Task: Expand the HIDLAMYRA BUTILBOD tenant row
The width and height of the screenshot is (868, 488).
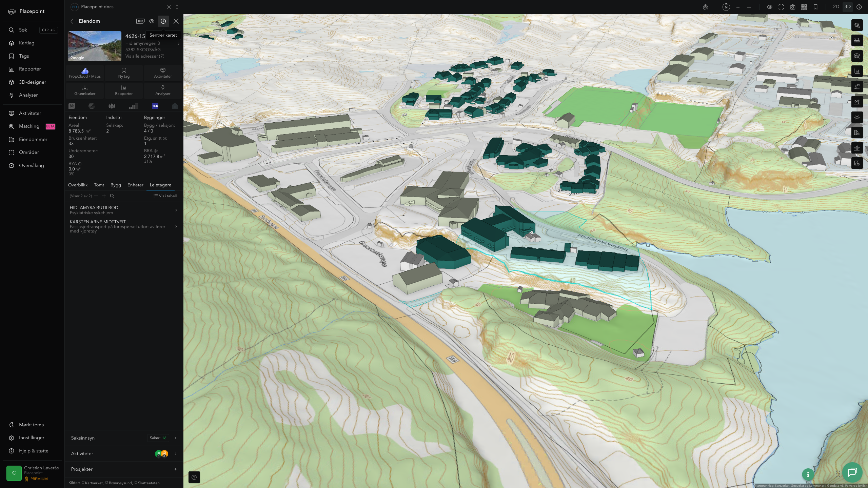Action: pos(124,210)
